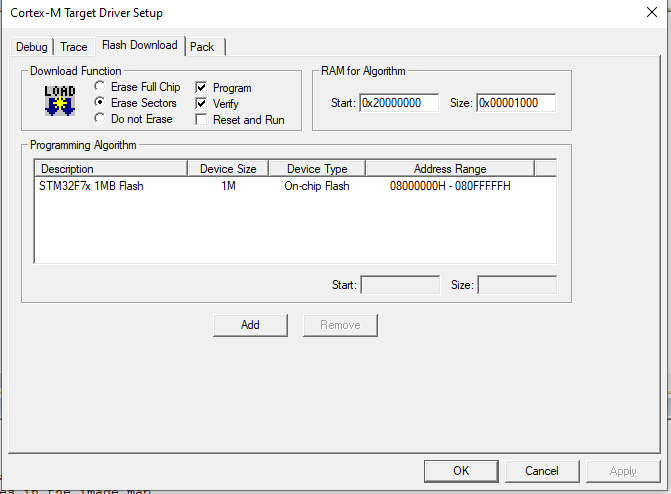Viewport: 671px width, 494px height.
Task: Click the Apply button
Action: point(623,471)
